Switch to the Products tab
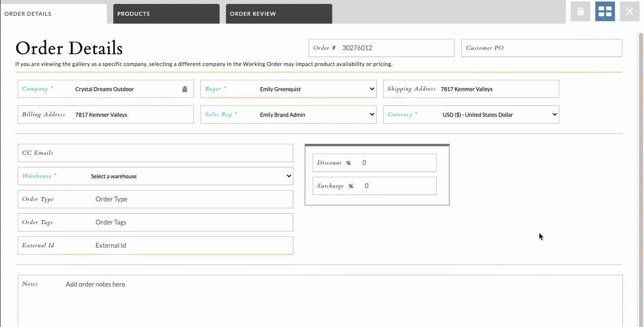This screenshot has width=644, height=327. 166,13
